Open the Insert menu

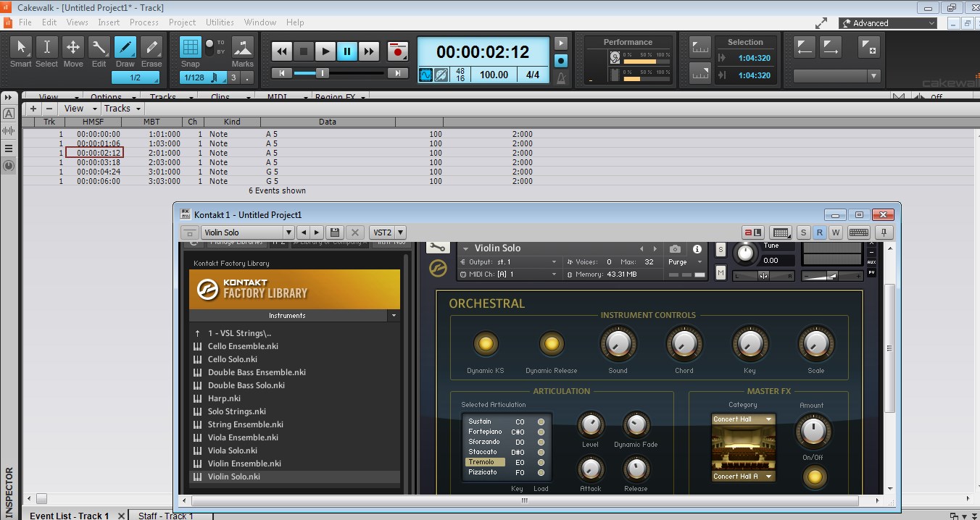109,22
